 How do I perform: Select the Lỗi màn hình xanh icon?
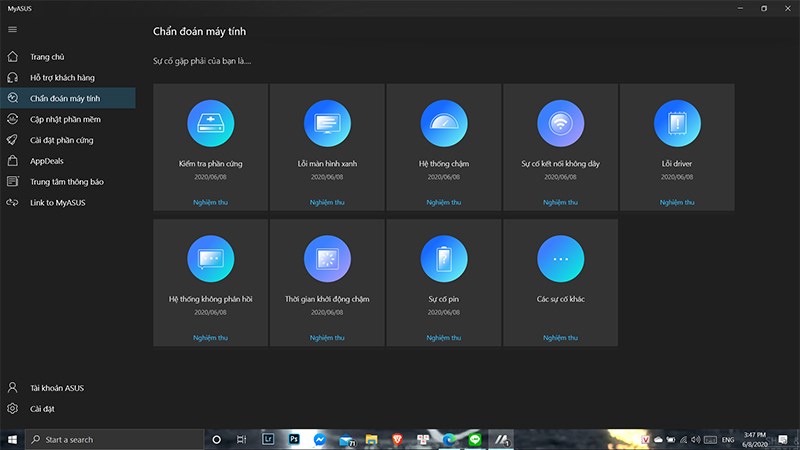point(327,124)
